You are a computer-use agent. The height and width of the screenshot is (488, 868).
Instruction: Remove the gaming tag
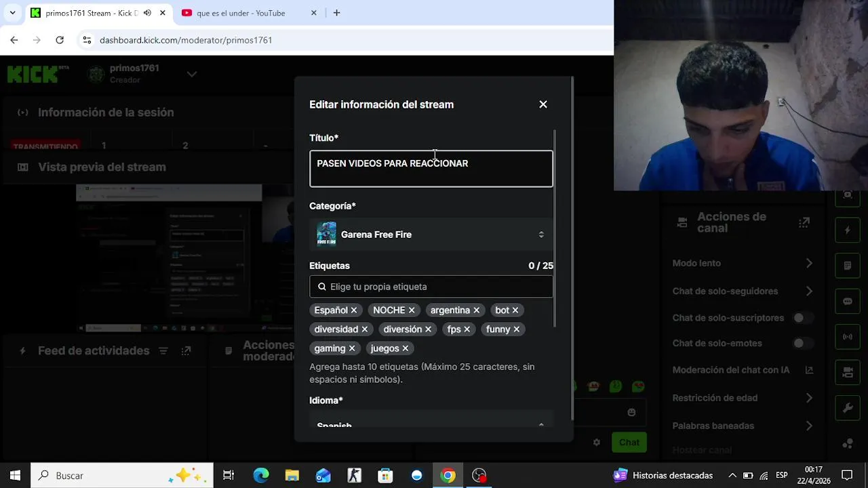click(x=352, y=348)
